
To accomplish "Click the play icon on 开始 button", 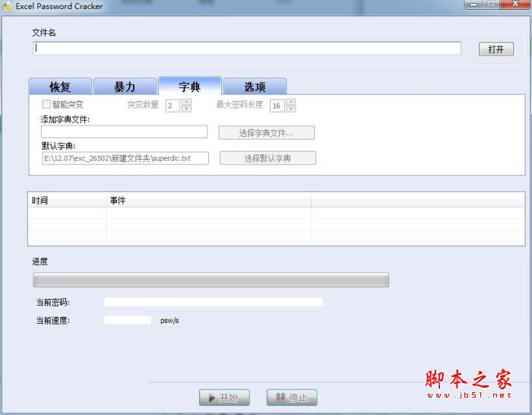I will tap(212, 398).
